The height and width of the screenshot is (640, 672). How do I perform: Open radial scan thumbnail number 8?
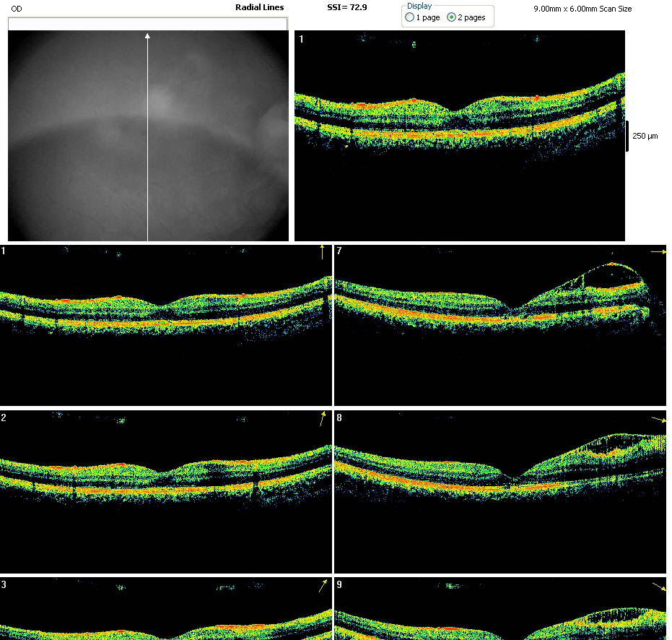500,492
